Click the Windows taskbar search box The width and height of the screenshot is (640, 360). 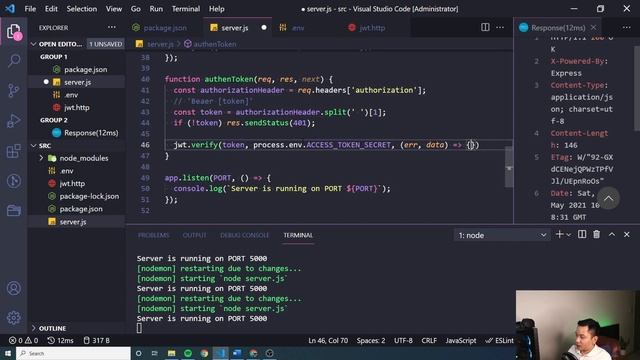click(x=73, y=353)
